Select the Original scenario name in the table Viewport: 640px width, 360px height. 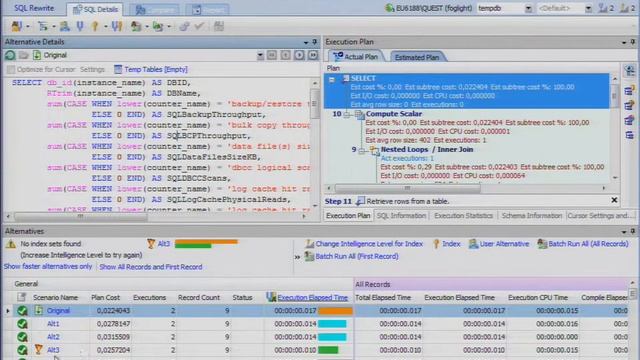[x=58, y=311]
